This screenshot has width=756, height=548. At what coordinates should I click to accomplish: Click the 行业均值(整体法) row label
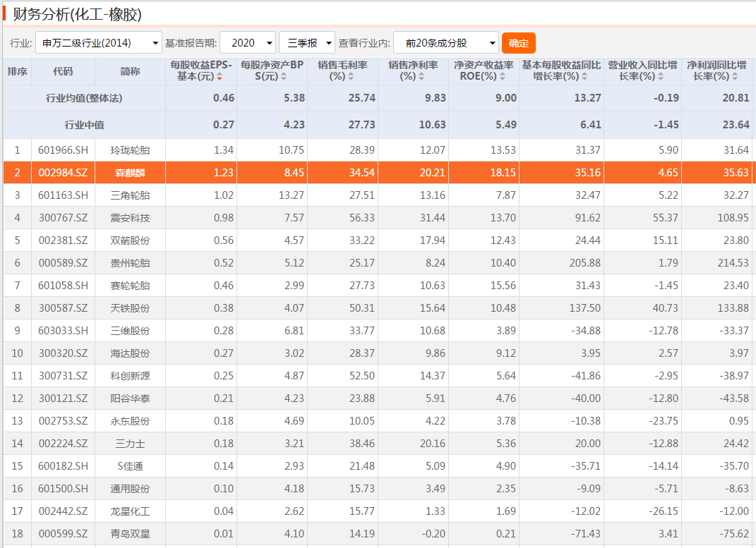pyautogui.click(x=84, y=98)
